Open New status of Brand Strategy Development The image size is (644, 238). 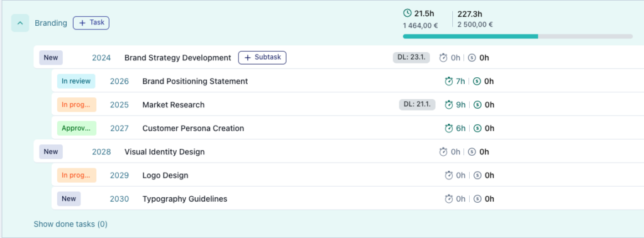click(51, 57)
